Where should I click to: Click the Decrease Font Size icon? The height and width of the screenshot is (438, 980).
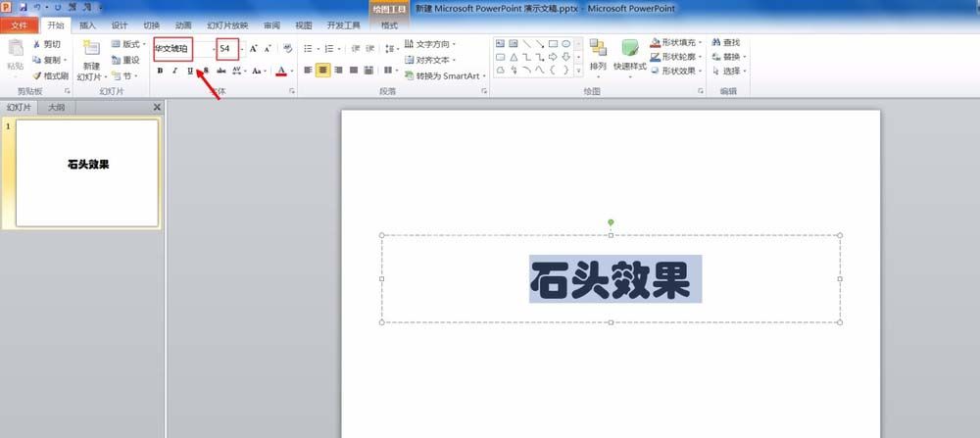(268, 48)
